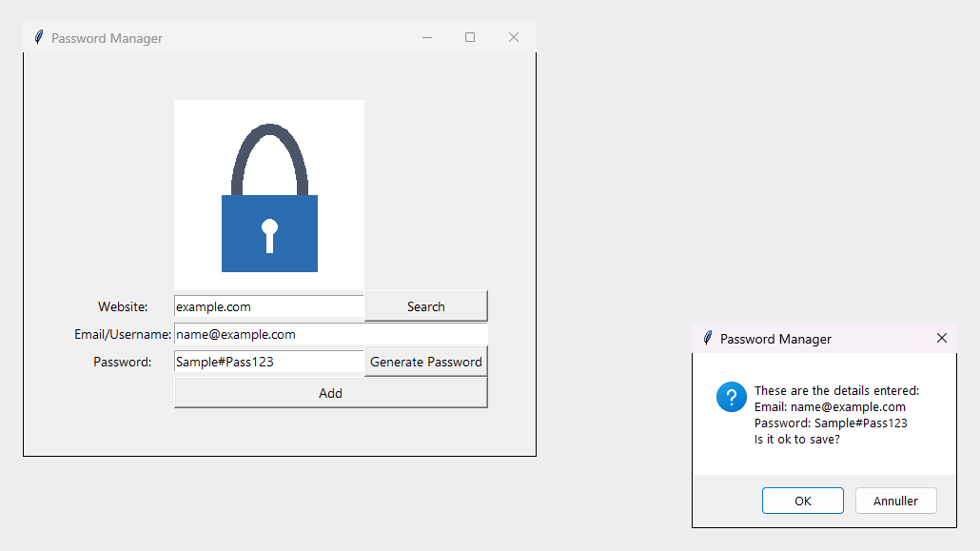The image size is (980, 551).
Task: Click the 'Email/Username:' label
Action: coord(123,335)
